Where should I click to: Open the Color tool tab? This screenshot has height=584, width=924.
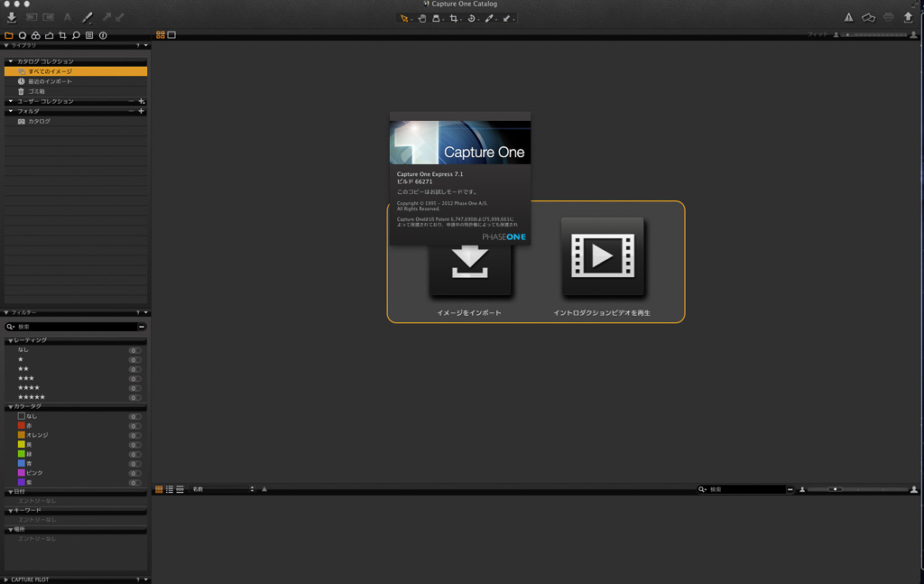tap(36, 35)
